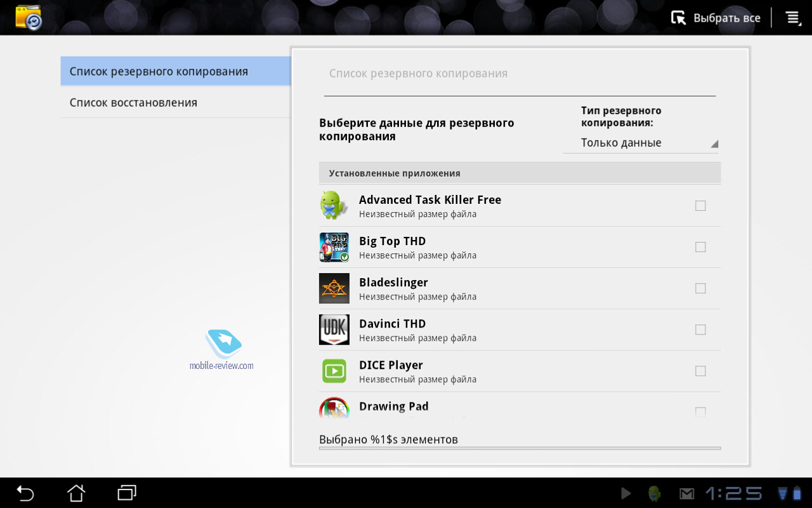Check the Big Top THD checkbox
Viewport: 812px width, 508px height.
[x=700, y=247]
